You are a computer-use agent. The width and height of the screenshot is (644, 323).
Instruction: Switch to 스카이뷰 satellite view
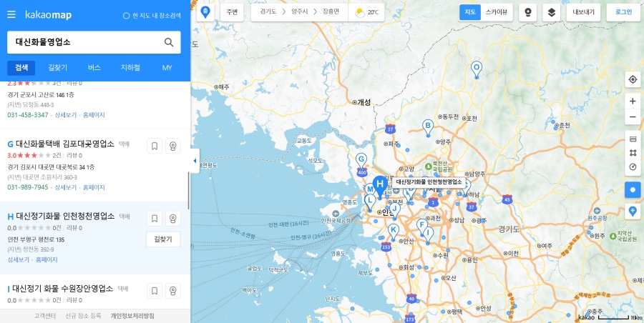tap(496, 12)
